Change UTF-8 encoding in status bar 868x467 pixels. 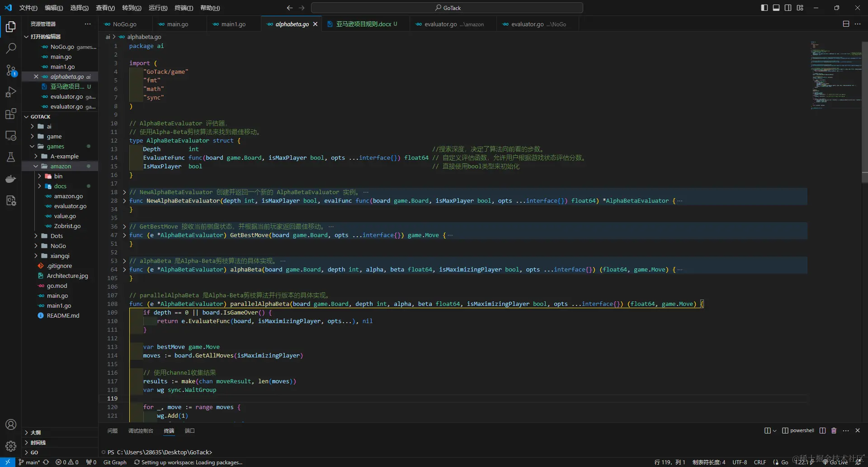click(740, 462)
